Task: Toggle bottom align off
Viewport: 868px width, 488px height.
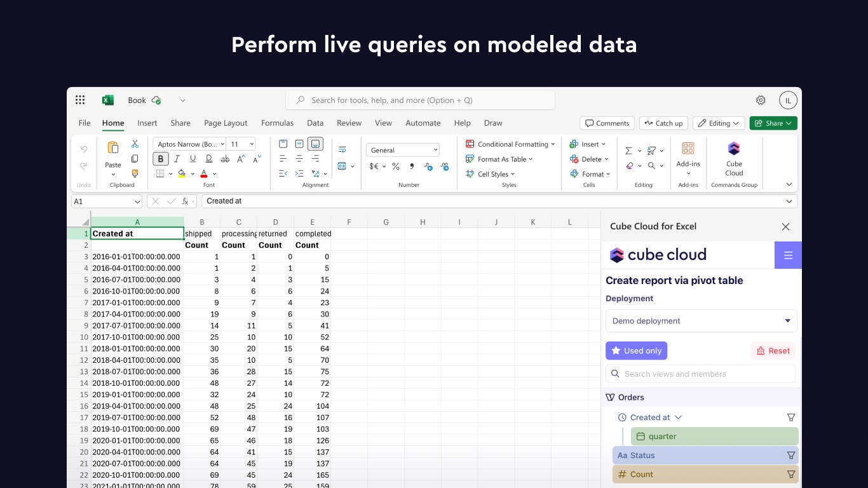Action: pyautogui.click(x=315, y=144)
